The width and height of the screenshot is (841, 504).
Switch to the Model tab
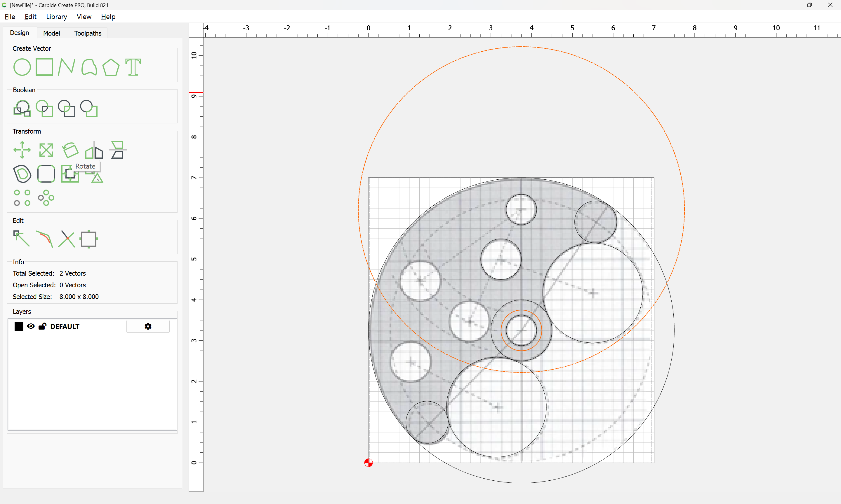tap(51, 33)
